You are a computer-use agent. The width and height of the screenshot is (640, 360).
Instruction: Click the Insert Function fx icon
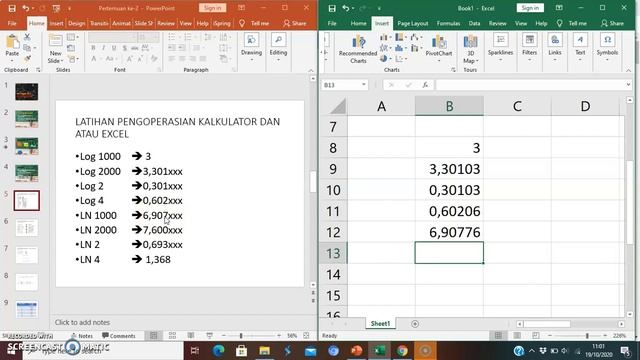pos(425,85)
